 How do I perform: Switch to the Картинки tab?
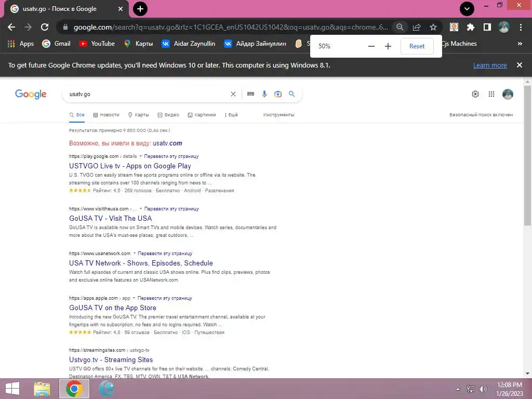tap(202, 115)
